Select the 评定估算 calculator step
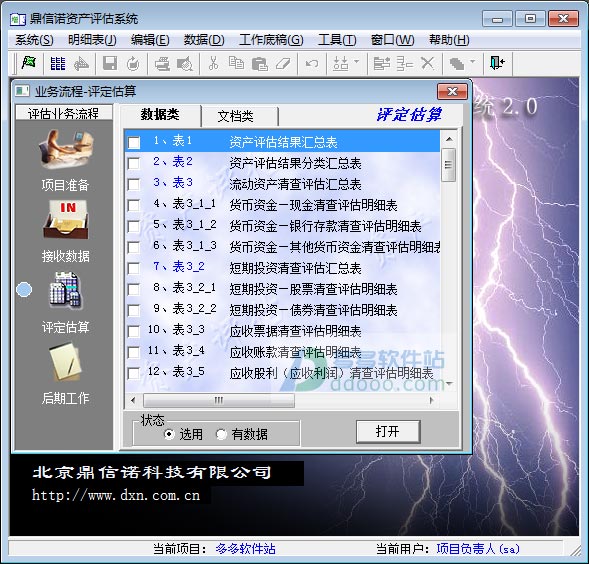Screen dimensions: 589x564 point(66,302)
